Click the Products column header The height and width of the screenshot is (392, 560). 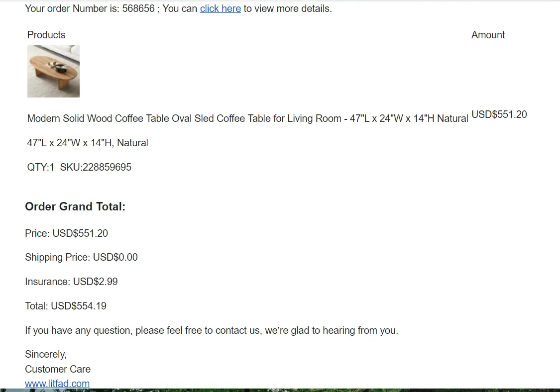[46, 35]
